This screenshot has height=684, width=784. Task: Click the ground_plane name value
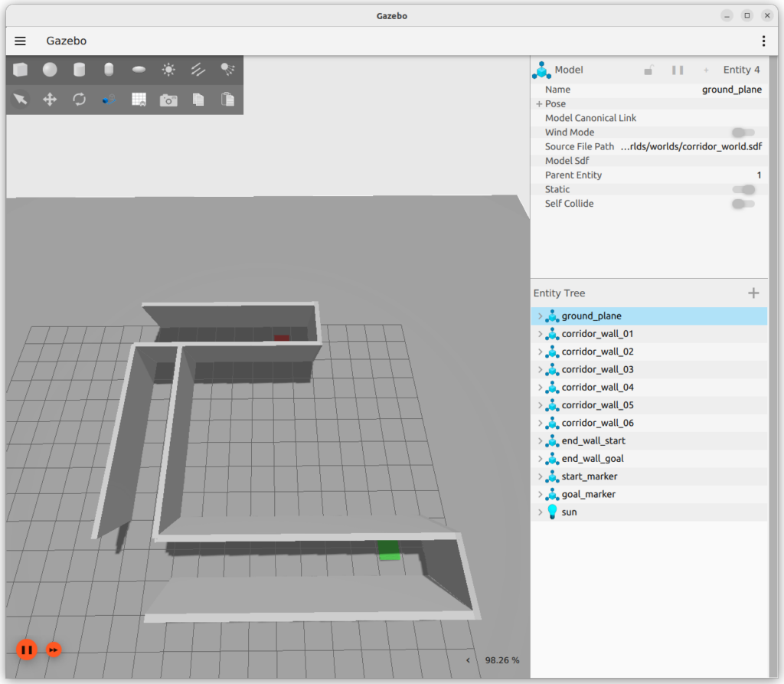[x=731, y=90]
